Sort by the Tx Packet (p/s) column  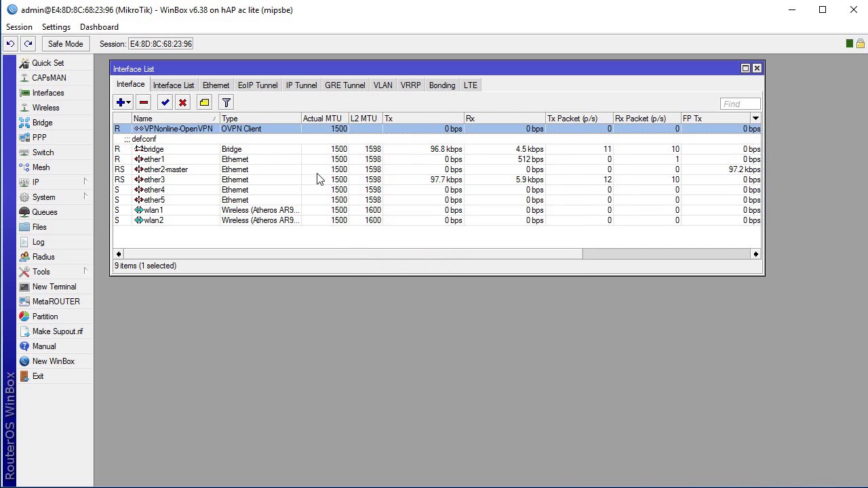[x=579, y=119]
